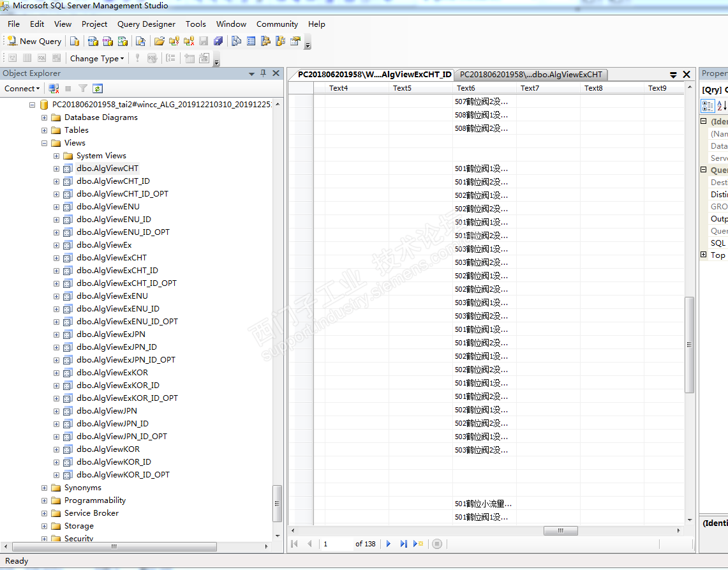
Task: Click the Summary list toolbar icon
Action: [251, 41]
